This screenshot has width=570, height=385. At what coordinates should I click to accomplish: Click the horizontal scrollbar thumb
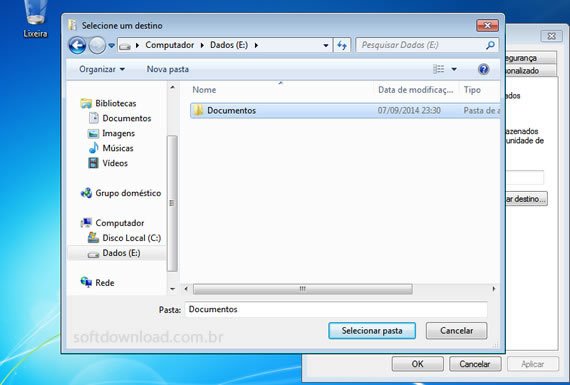point(302,289)
